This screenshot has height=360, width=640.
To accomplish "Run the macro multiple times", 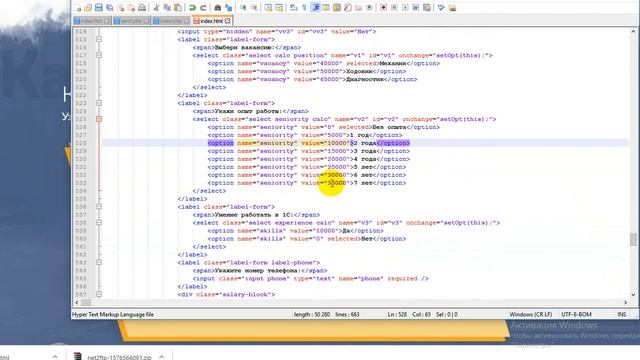I will point(416,8).
